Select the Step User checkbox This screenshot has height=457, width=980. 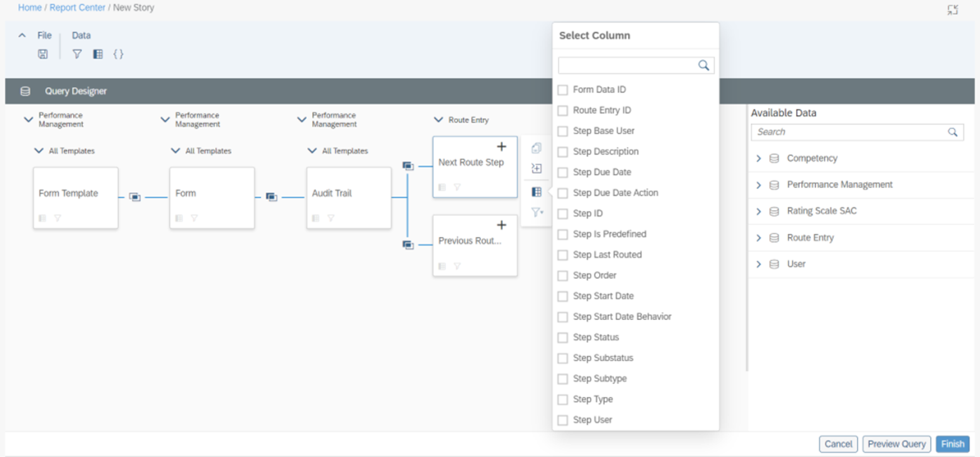[563, 420]
